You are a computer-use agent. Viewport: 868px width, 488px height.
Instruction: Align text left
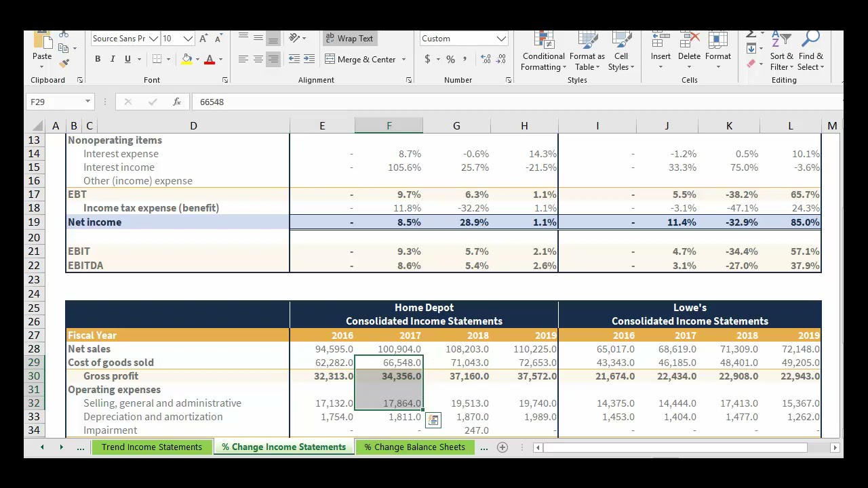(x=243, y=60)
